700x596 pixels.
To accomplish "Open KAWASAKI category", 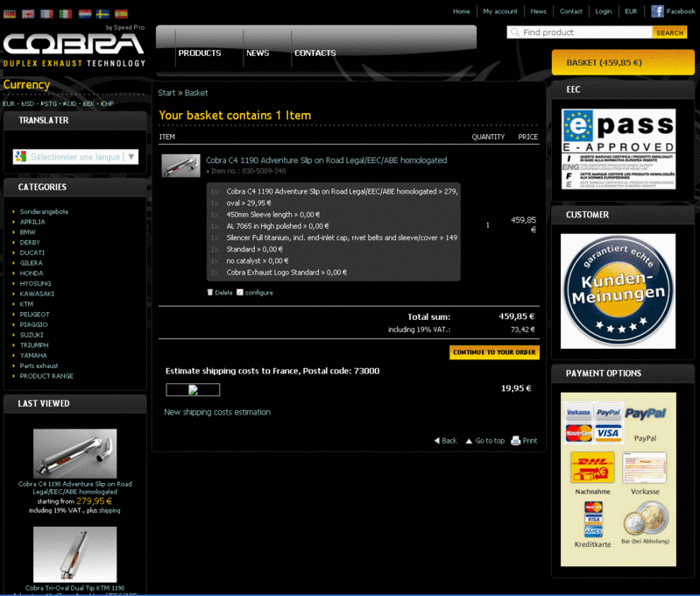I will 37,294.
